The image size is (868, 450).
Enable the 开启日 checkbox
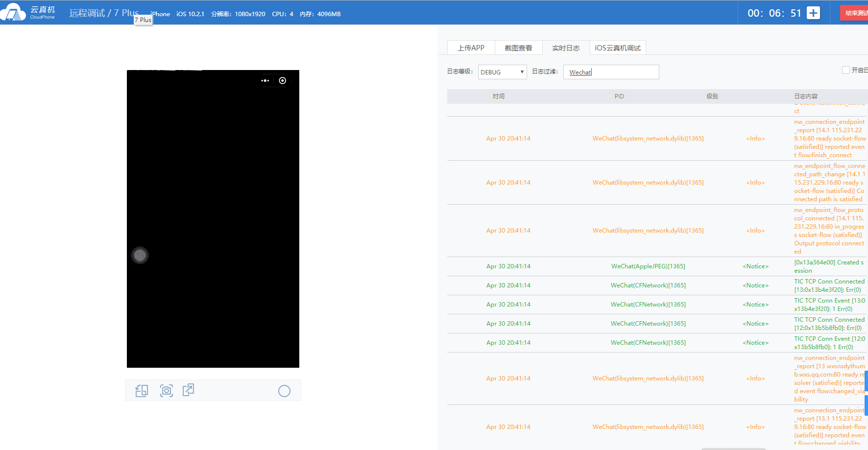tap(845, 70)
